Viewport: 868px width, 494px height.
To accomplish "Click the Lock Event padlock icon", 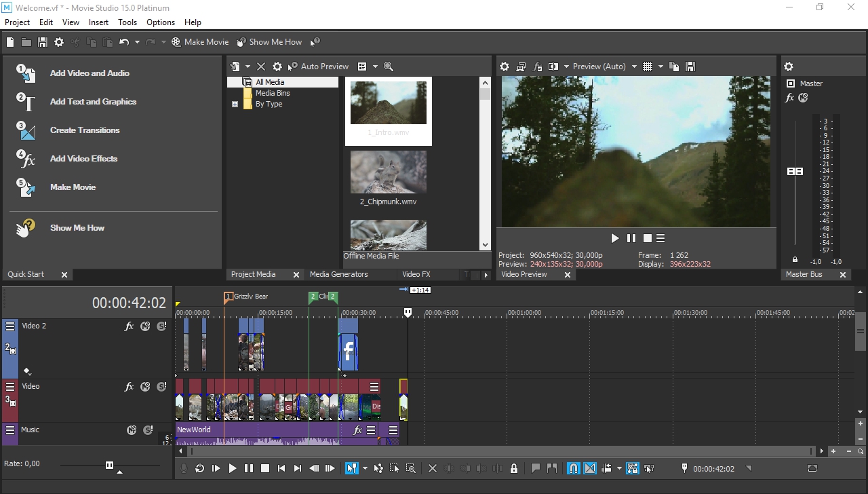I will tap(514, 468).
